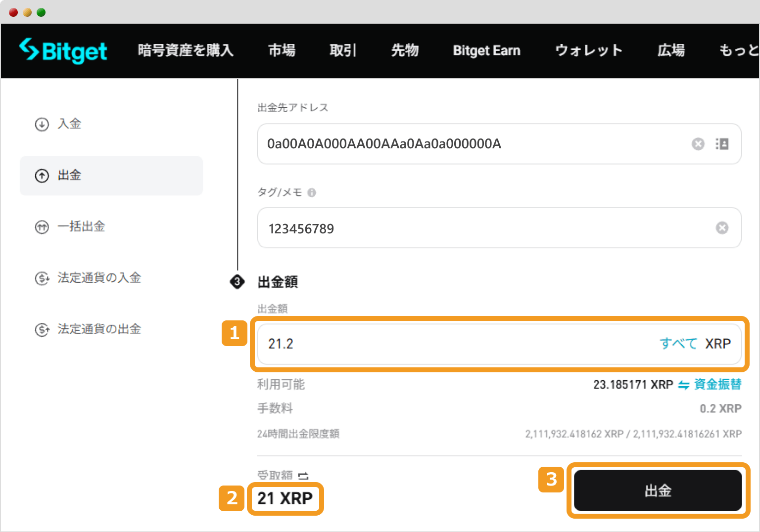Open 一括出金 batch withdrawal via its icon
The width and height of the screenshot is (760, 532).
pyautogui.click(x=42, y=227)
